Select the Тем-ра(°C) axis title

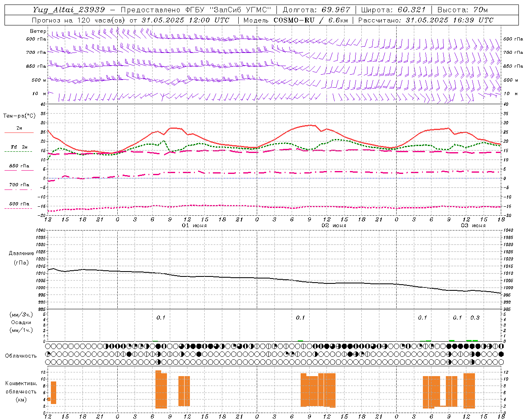point(19,116)
